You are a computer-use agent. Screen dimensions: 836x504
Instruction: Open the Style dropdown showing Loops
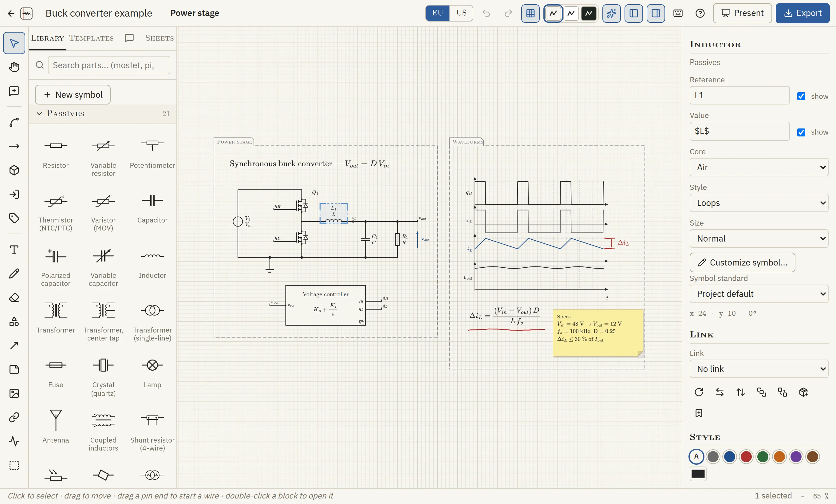pos(759,203)
